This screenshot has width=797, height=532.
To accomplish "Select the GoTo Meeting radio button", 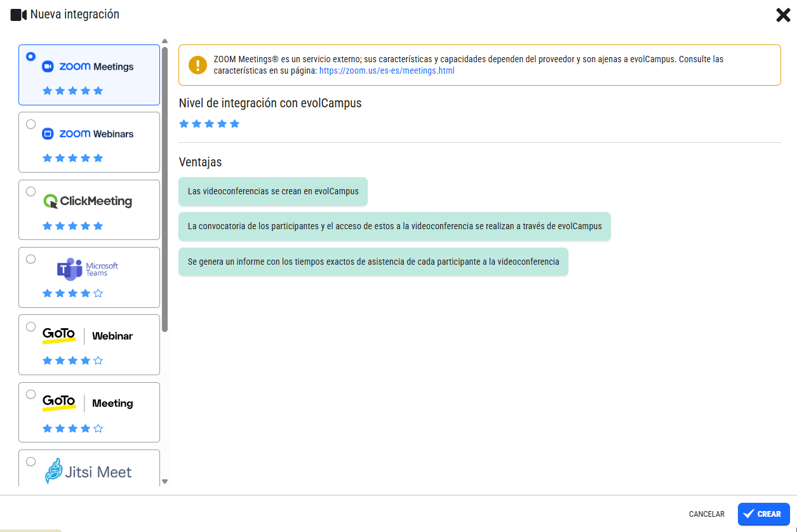I will point(30,394).
